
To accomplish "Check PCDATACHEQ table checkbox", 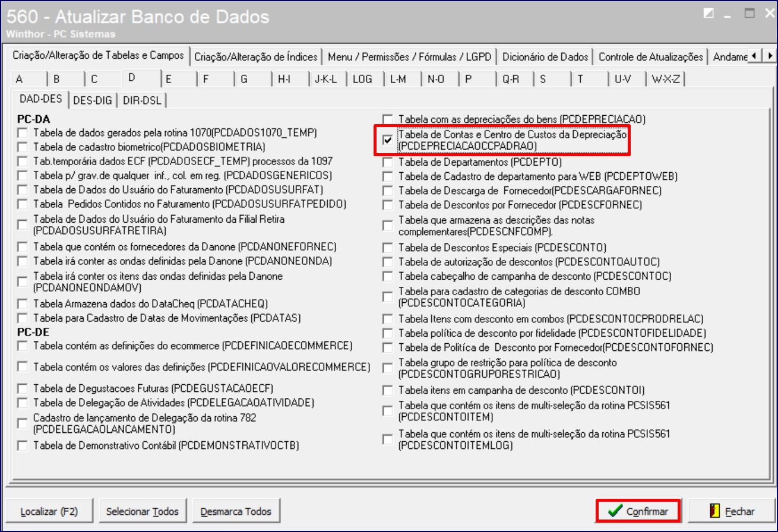I will tap(23, 303).
